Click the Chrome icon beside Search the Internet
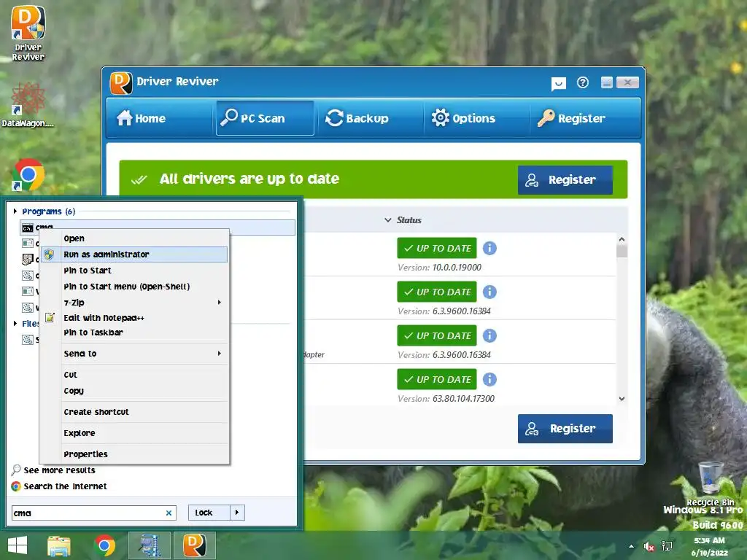 pos(16,486)
